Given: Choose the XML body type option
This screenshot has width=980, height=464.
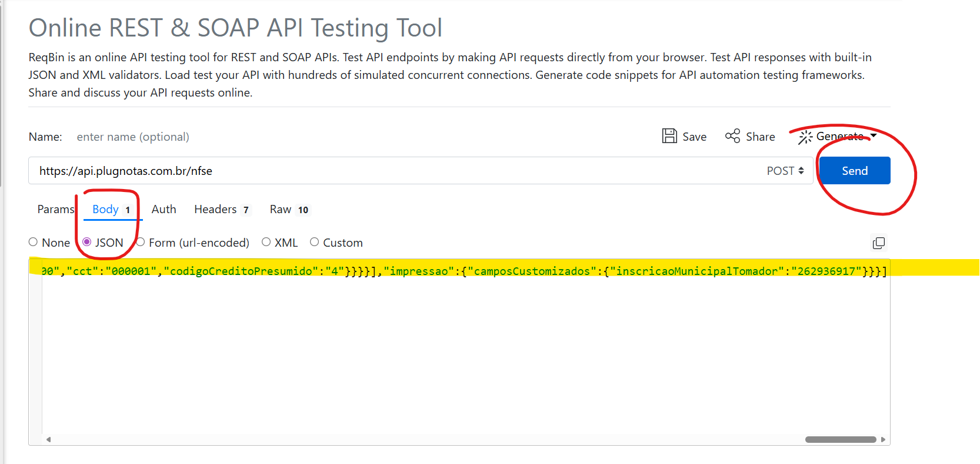Looking at the screenshot, I should (266, 242).
